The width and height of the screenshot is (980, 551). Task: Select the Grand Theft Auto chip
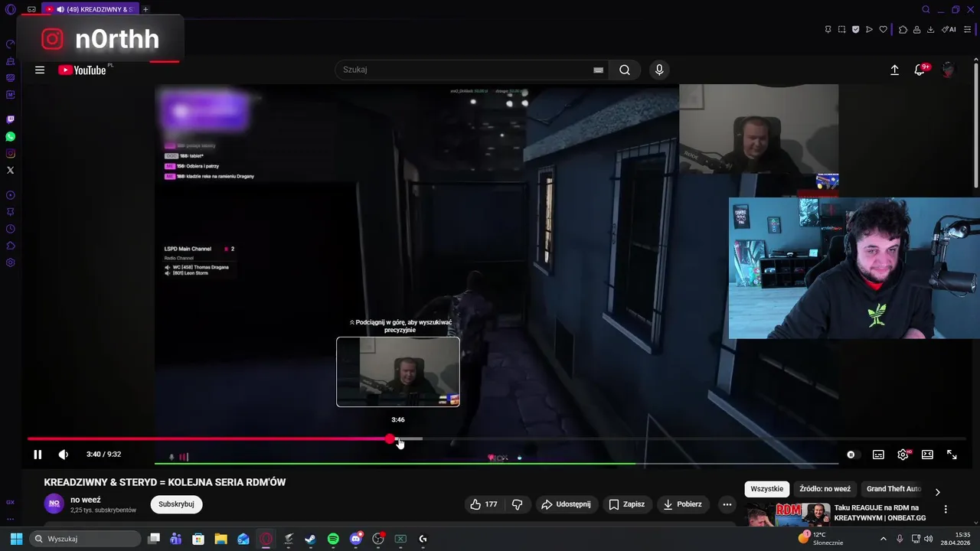pos(893,489)
